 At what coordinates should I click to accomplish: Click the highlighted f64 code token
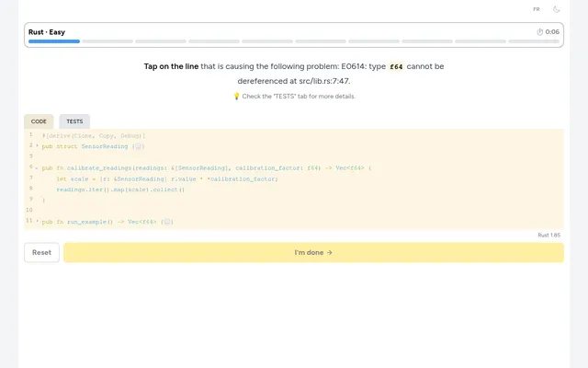396,67
